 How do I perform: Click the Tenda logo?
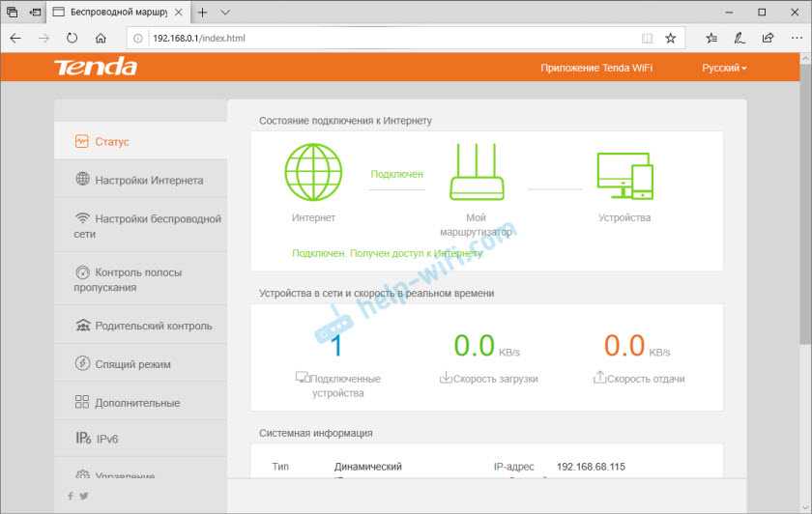tap(95, 68)
